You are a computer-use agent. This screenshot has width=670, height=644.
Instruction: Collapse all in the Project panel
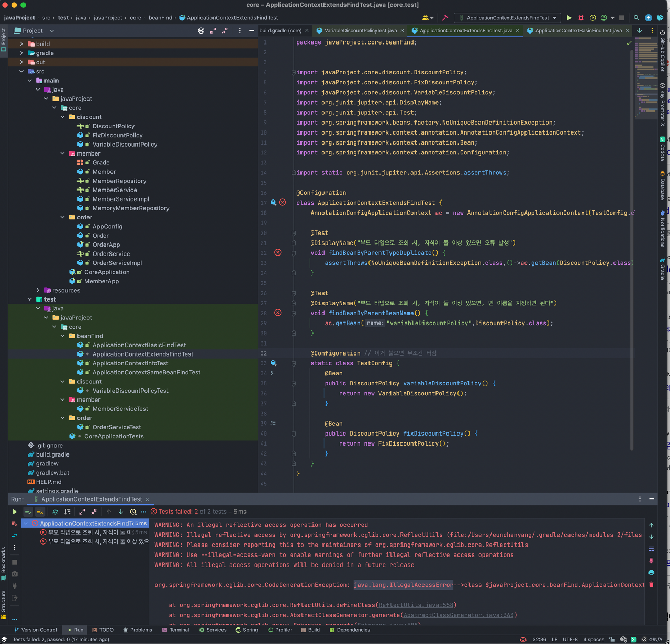point(225,31)
